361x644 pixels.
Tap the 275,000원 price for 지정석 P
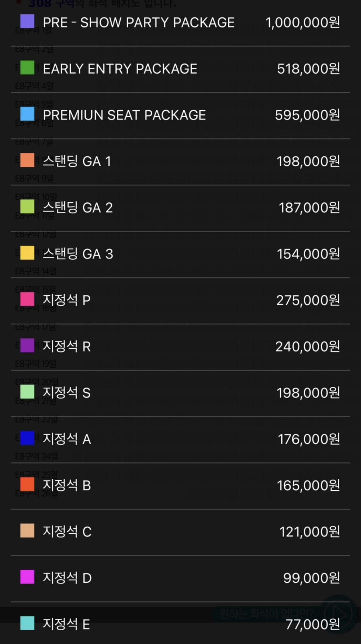point(308,300)
